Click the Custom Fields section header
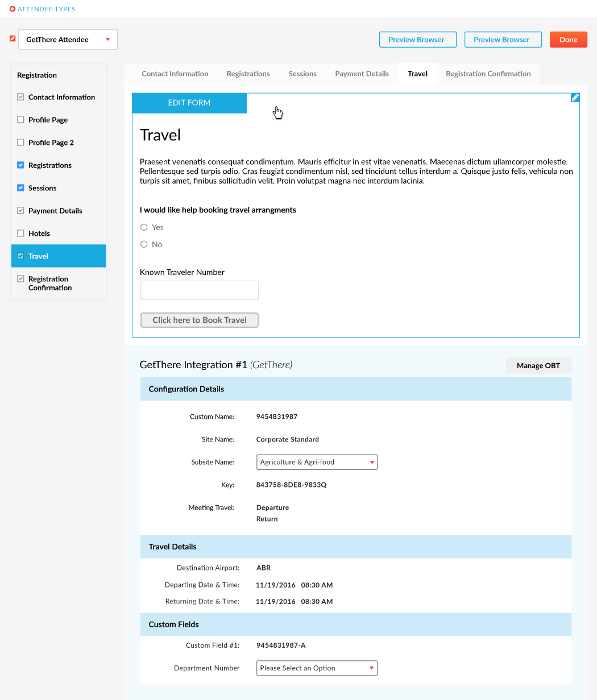 [x=356, y=624]
